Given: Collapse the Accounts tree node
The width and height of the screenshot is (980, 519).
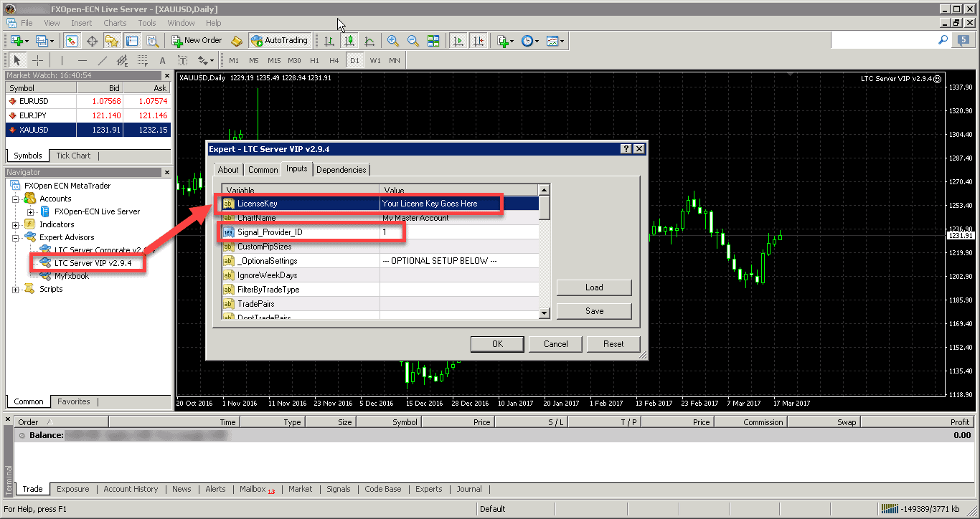Looking at the screenshot, I should 16,199.
